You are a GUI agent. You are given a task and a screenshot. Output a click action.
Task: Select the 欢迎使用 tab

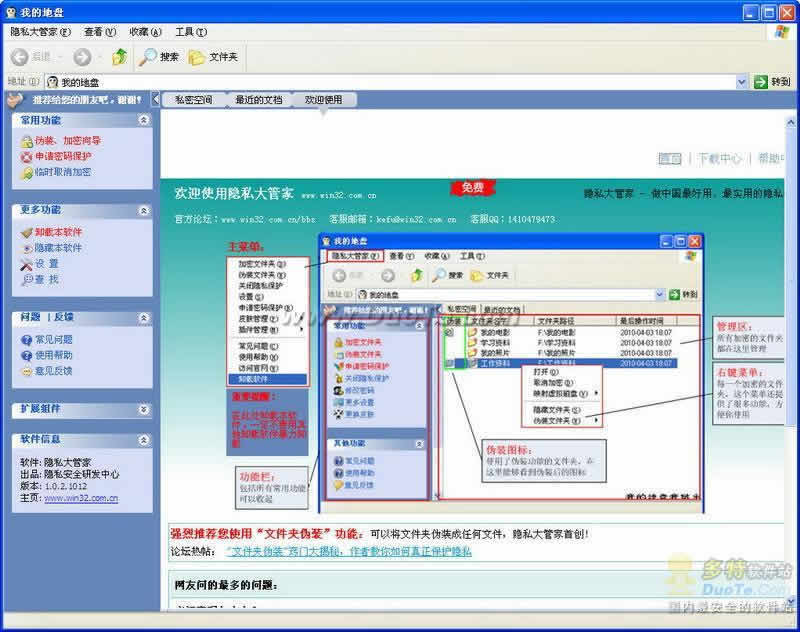[x=323, y=100]
